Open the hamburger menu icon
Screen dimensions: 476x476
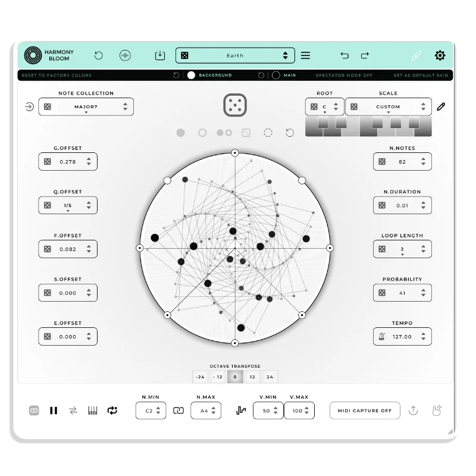point(305,55)
